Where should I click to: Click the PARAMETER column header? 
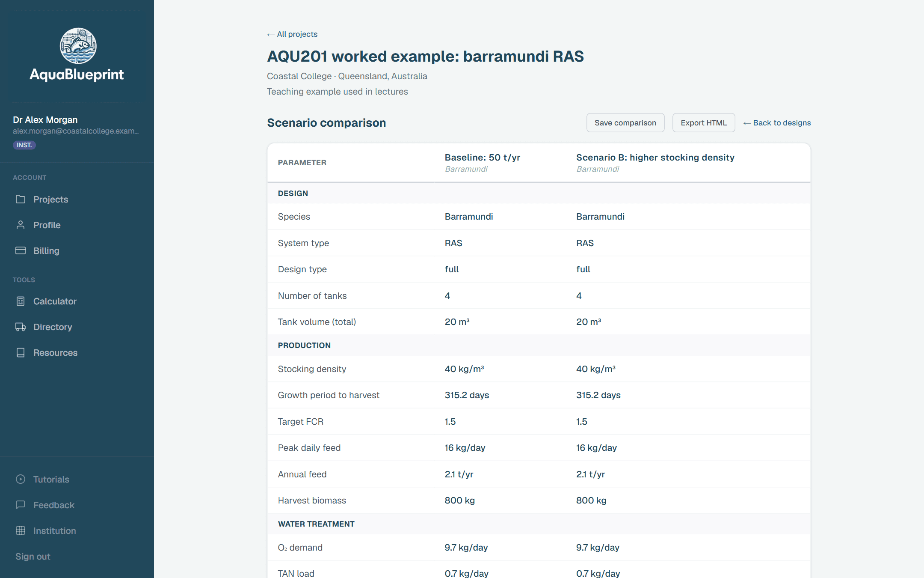(302, 163)
